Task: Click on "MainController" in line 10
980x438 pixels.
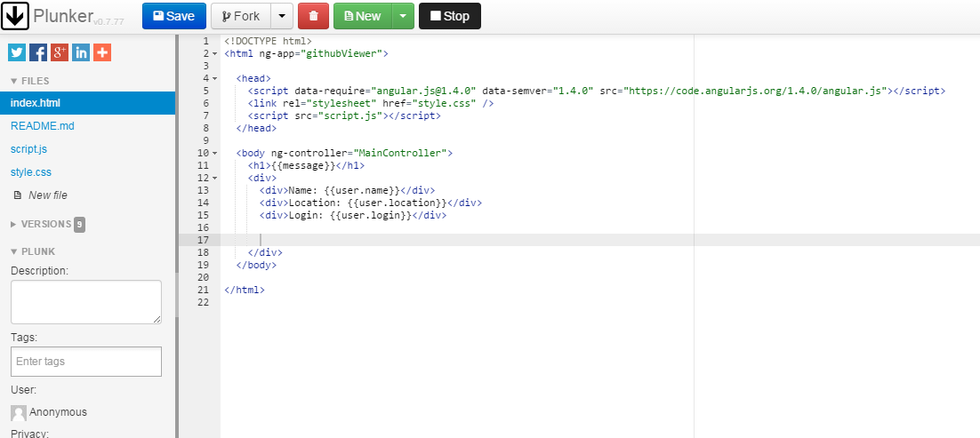Action: [400, 153]
